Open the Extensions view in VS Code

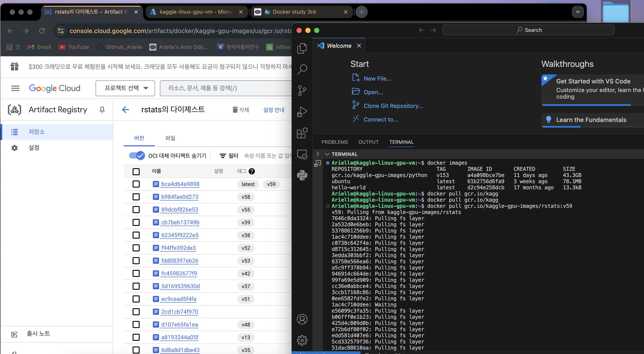click(x=302, y=133)
